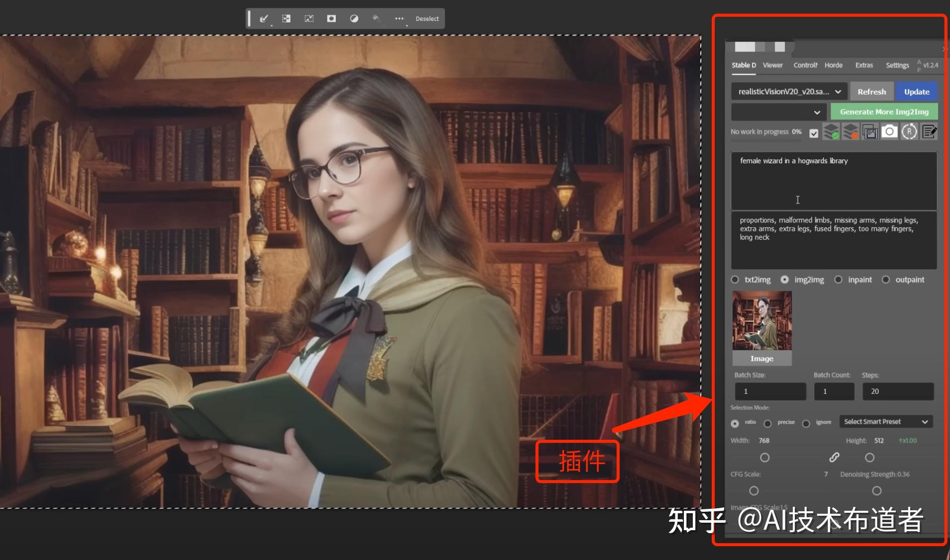Click the (R) reload icon near the progress bar

[x=910, y=131]
